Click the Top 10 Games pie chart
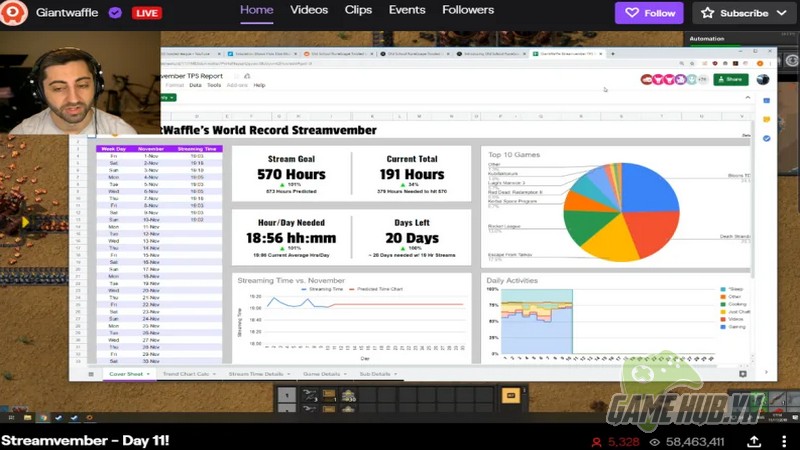 click(x=621, y=212)
